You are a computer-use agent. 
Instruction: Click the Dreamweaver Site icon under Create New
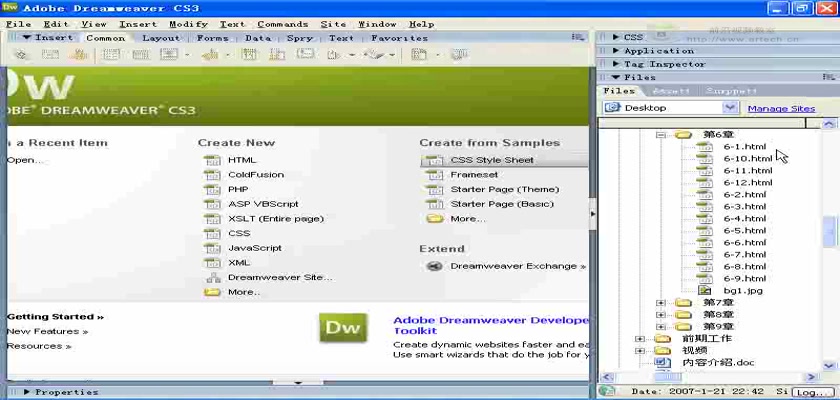click(x=213, y=277)
